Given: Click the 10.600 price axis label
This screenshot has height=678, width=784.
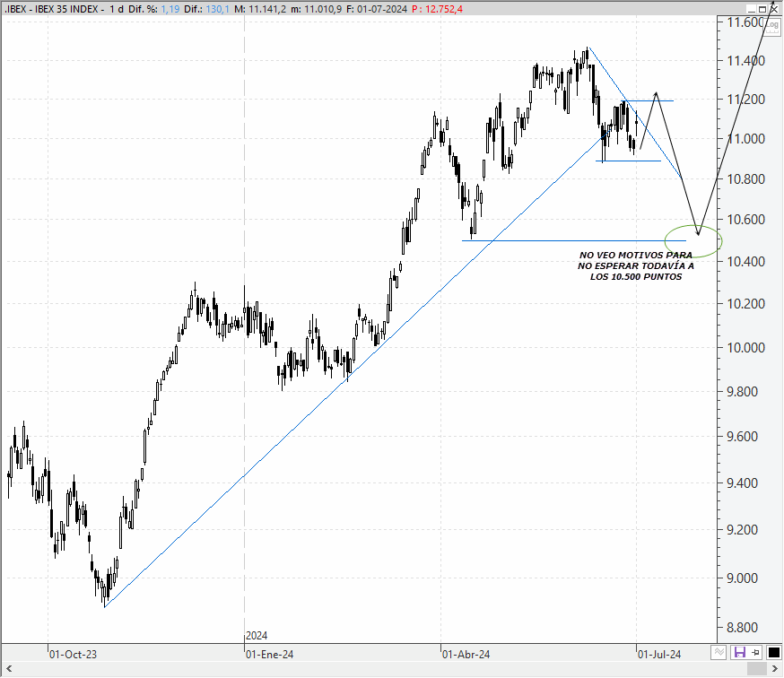Looking at the screenshot, I should click(746, 220).
